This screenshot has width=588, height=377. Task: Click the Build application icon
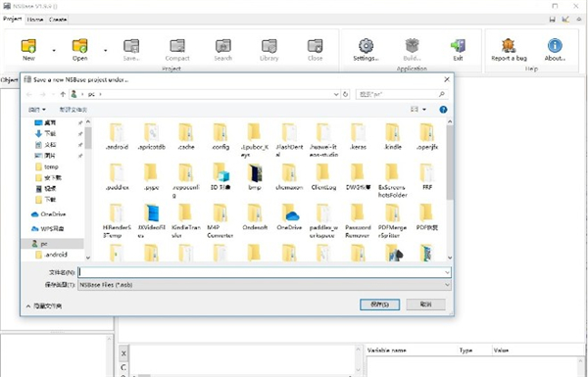click(x=412, y=46)
